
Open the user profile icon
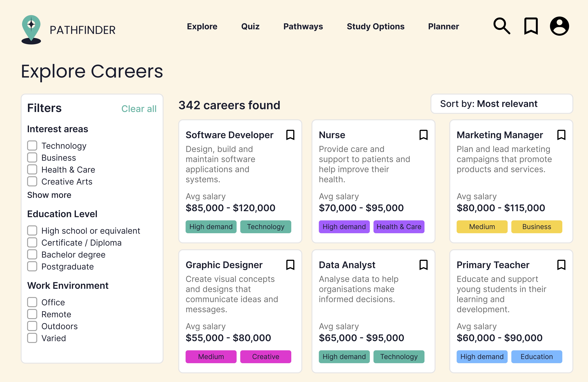559,26
